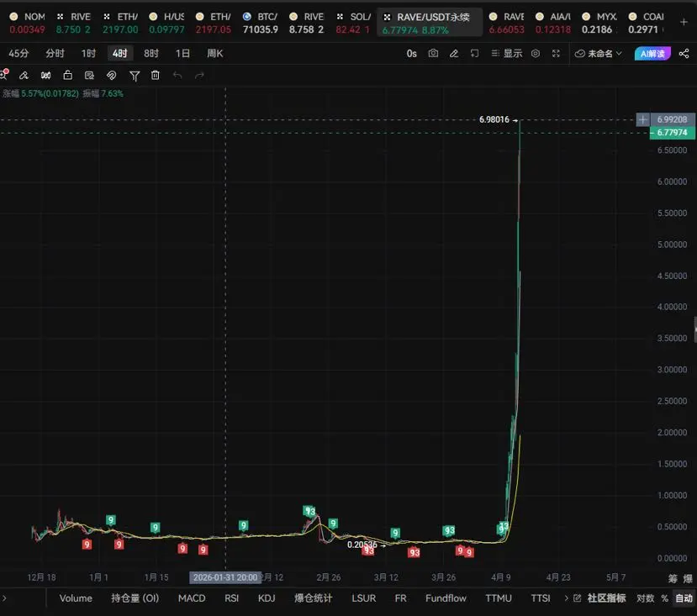
Task: Open the 显示 display options menu
Action: 507,53
